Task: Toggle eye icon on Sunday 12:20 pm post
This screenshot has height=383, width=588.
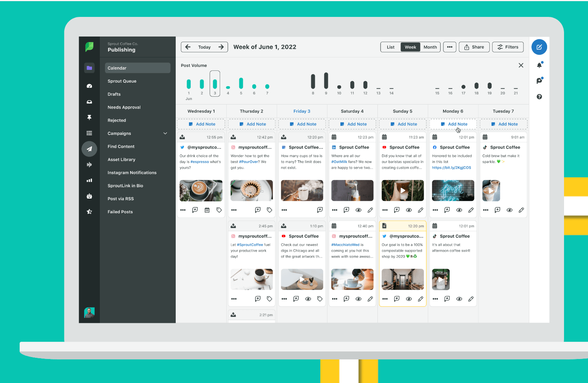Action: click(x=409, y=299)
